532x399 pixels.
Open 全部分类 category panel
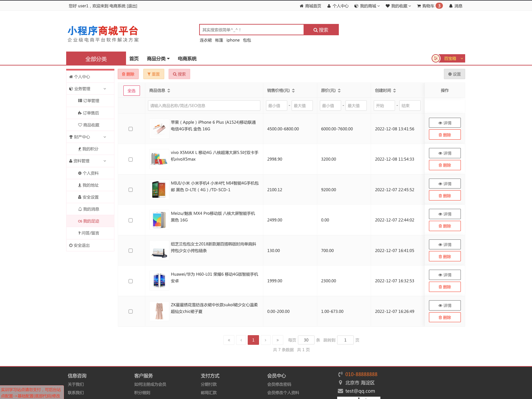(96, 59)
